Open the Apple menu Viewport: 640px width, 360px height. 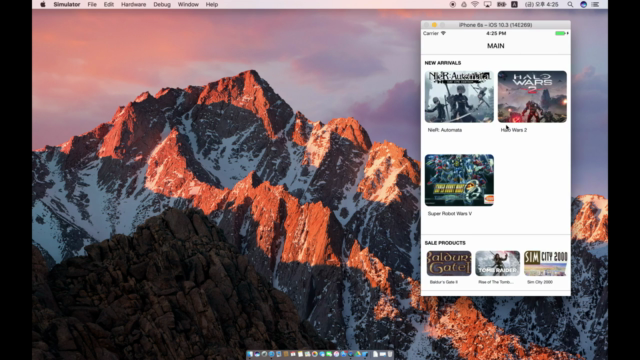coord(43,4)
